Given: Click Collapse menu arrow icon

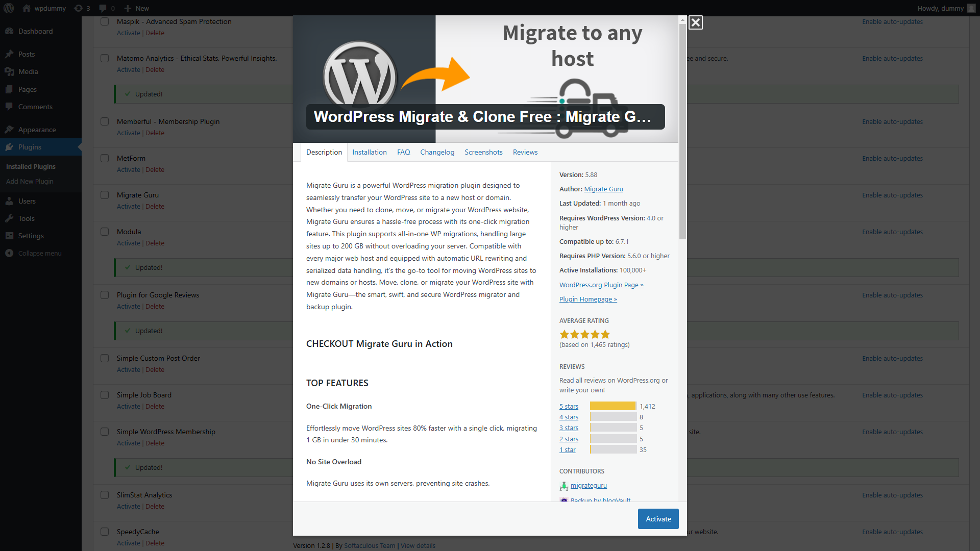Looking at the screenshot, I should click(x=9, y=253).
